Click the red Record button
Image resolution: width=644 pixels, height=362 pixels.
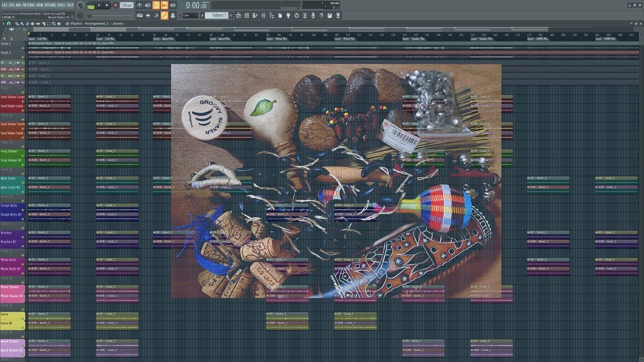pyautogui.click(x=116, y=5)
